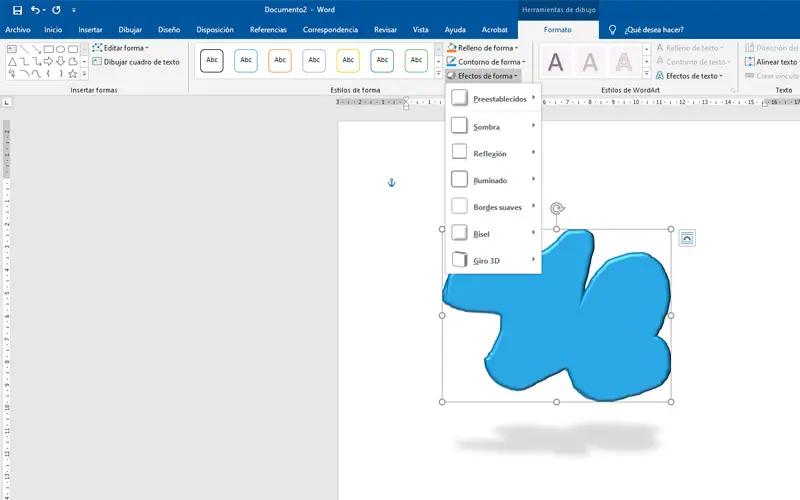800x500 pixels.
Task: Open Iluminado effects submenu
Action: (x=493, y=180)
